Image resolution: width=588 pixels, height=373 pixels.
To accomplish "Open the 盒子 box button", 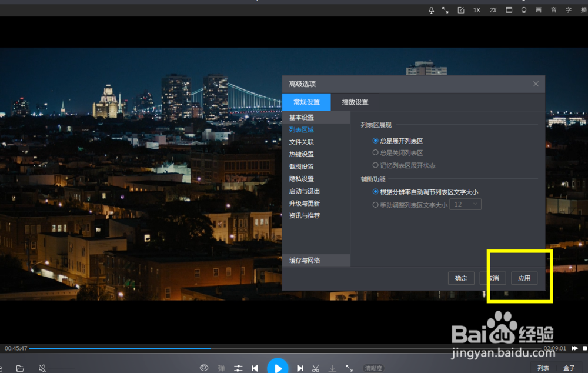I will 569,368.
